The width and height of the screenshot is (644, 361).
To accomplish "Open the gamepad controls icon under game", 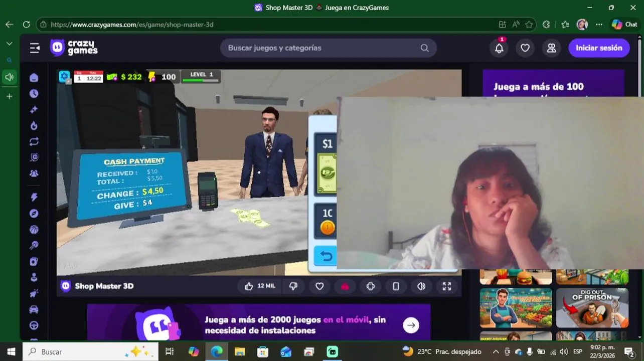I will pos(371,286).
